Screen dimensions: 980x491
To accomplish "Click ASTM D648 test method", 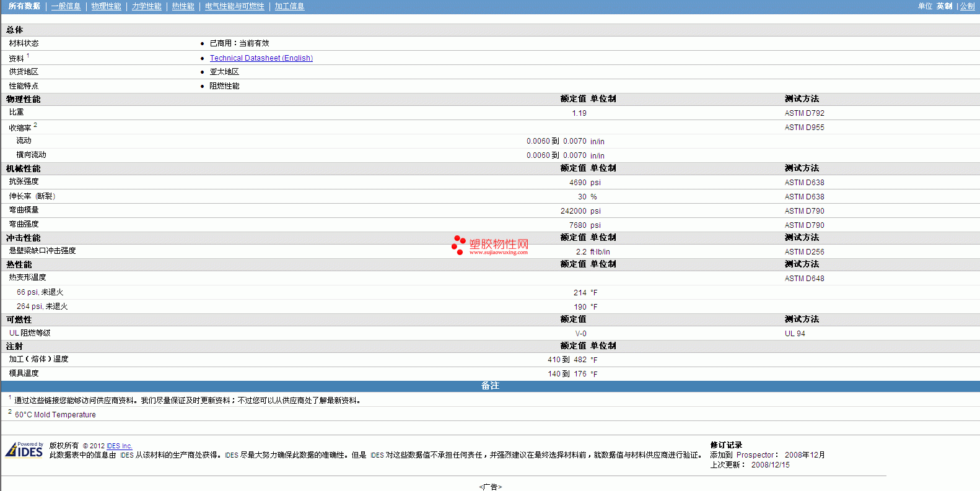I will [x=804, y=279].
